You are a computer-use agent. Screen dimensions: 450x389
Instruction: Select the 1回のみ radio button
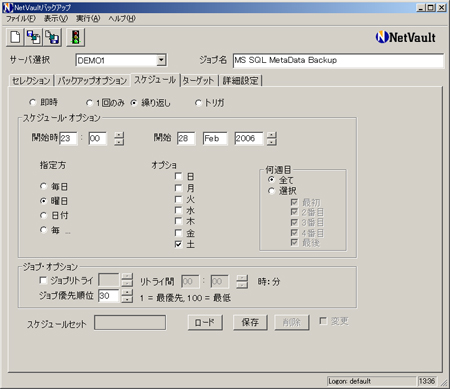coord(89,103)
